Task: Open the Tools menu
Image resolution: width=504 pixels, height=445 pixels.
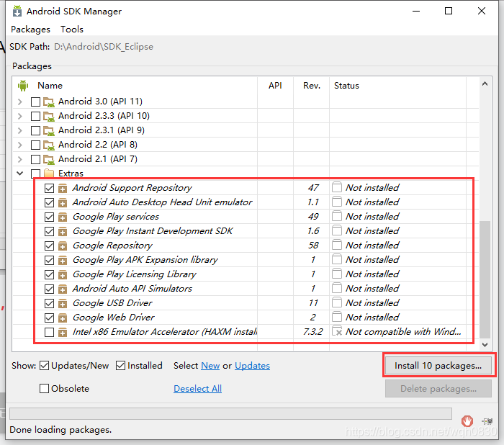Action: point(72,30)
